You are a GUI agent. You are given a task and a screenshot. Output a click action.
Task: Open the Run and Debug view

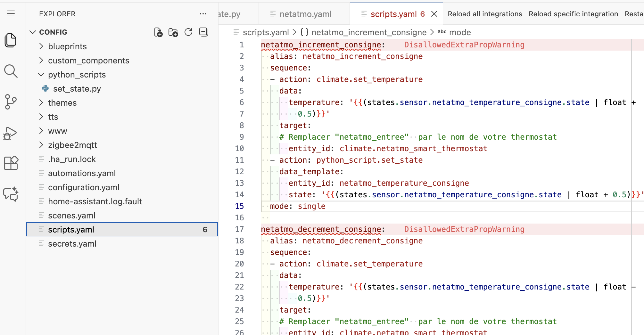point(11,133)
